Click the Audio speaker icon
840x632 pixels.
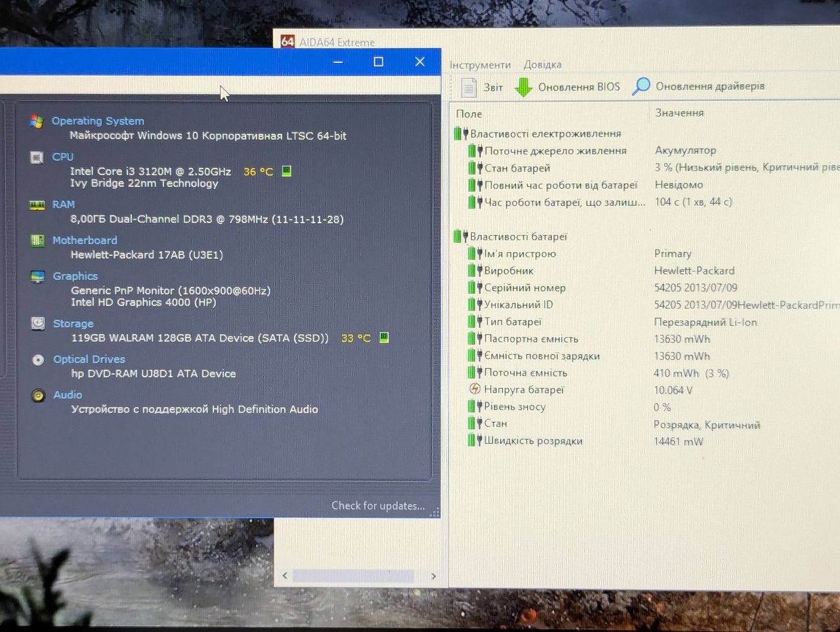point(39,395)
